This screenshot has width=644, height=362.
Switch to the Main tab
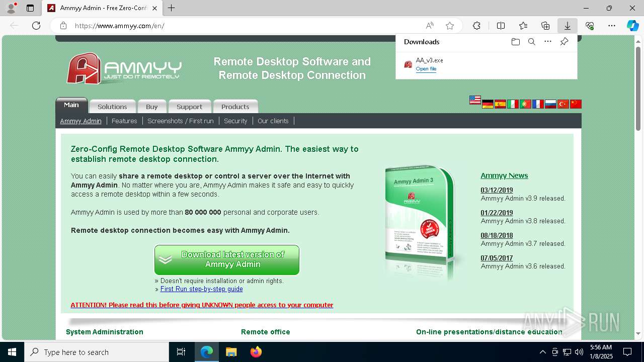[71, 105]
